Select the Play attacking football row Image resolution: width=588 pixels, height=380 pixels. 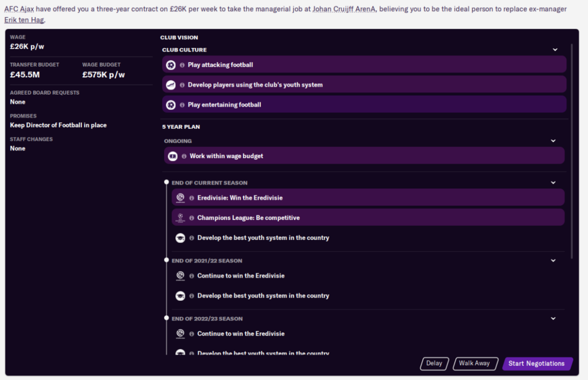pos(364,65)
